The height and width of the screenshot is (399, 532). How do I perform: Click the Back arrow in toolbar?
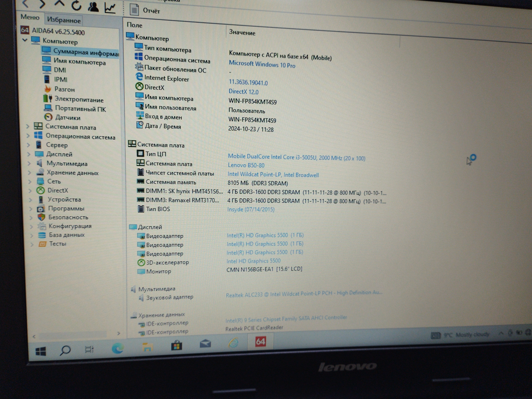pyautogui.click(x=26, y=4)
